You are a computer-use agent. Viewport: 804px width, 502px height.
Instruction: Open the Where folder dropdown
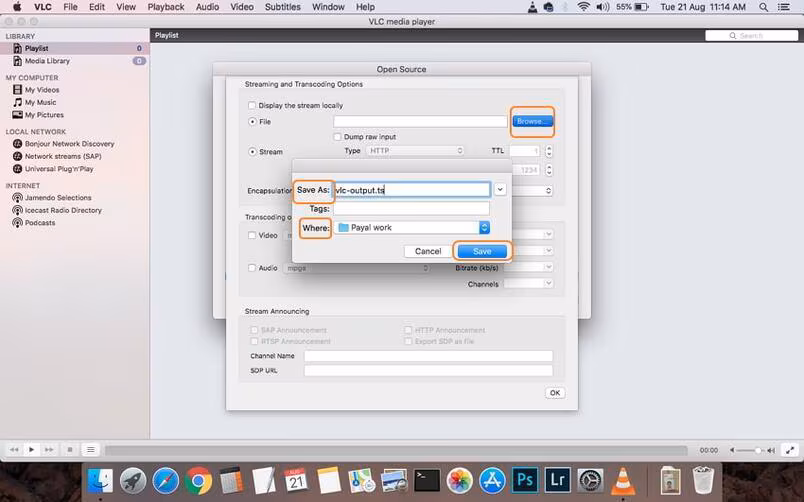coord(412,228)
